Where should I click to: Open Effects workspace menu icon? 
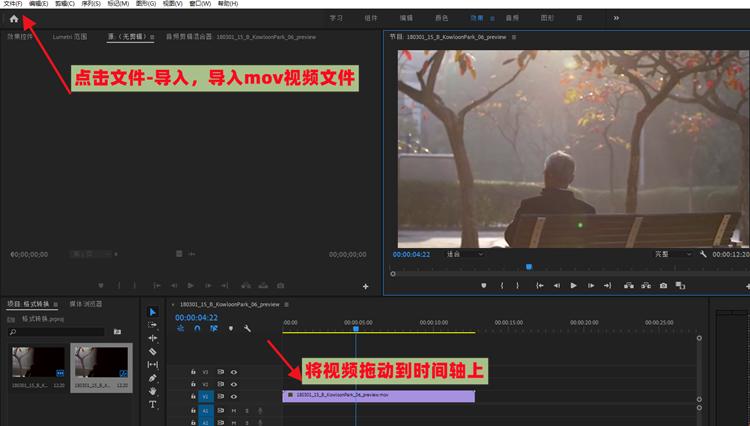click(492, 18)
